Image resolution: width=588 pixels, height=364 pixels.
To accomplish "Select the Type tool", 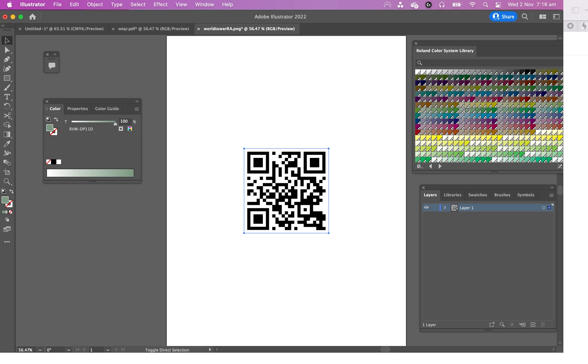I will (x=7, y=97).
